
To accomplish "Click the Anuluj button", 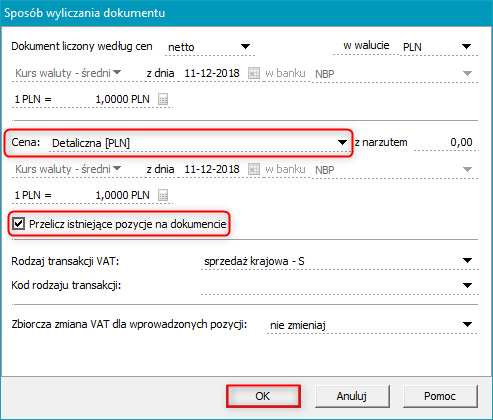I will point(352,396).
